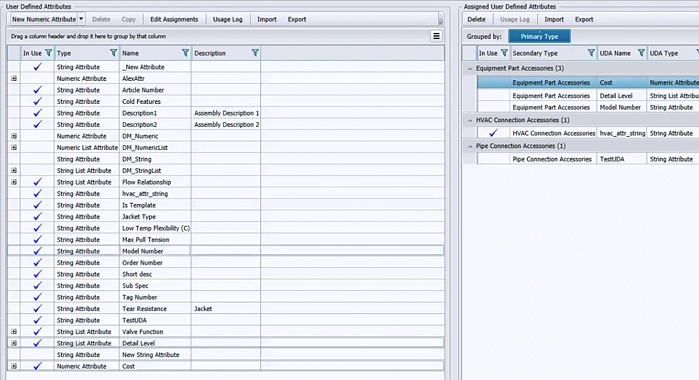Open Usage Log in the left toolbar
Screen dimensions: 699x380
227,19
